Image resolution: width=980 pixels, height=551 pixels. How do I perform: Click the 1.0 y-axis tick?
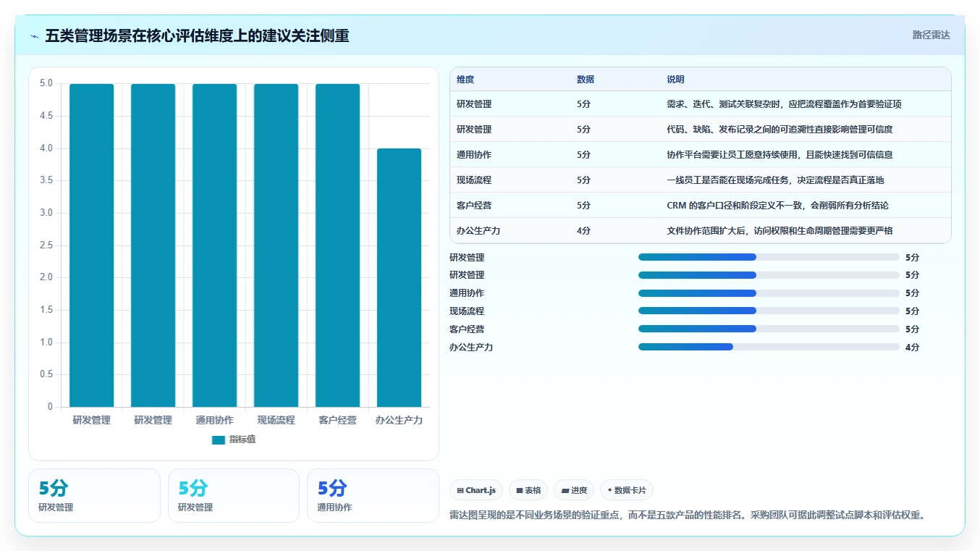point(46,342)
